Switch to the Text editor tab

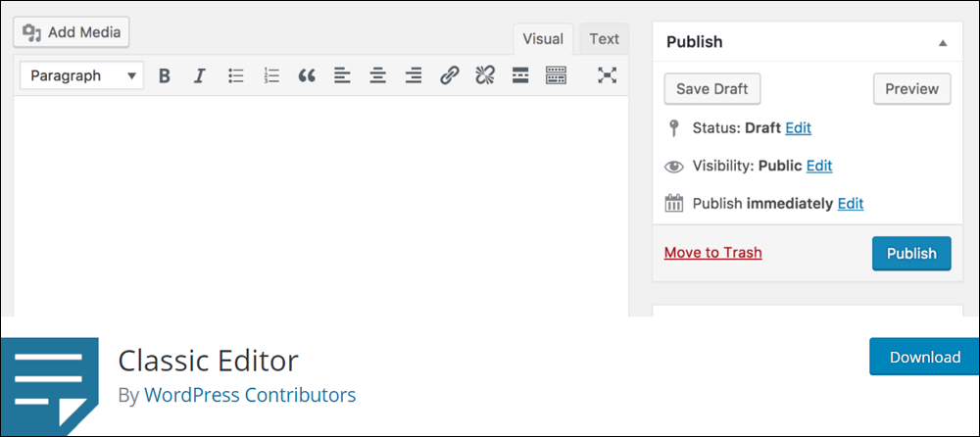click(x=604, y=39)
